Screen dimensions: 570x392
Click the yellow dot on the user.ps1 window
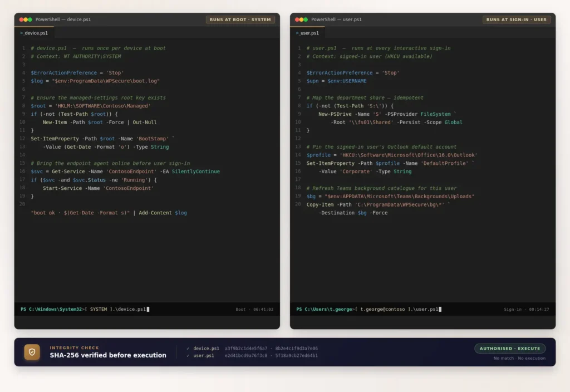[x=301, y=19]
